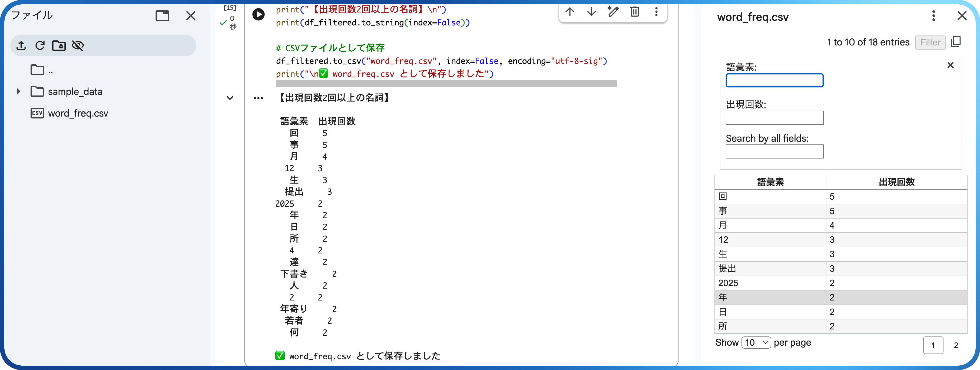Open the rows per page dropdown
980x370 pixels.
[x=756, y=343]
